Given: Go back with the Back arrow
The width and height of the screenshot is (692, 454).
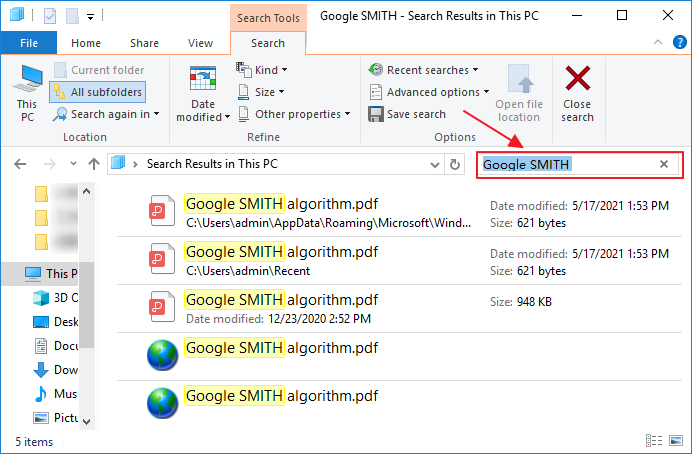Looking at the screenshot, I should (x=20, y=164).
